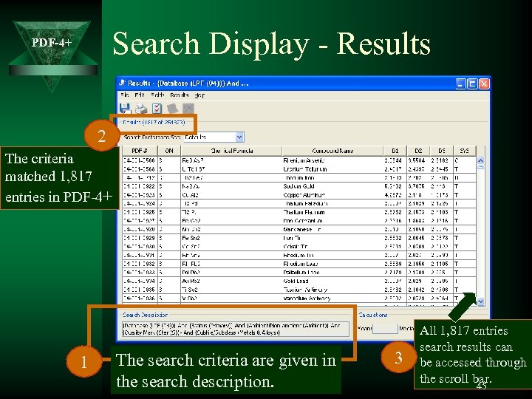Open the checklist preferences toolbar icon
Viewport: 532px width, 399px height.
(157, 109)
